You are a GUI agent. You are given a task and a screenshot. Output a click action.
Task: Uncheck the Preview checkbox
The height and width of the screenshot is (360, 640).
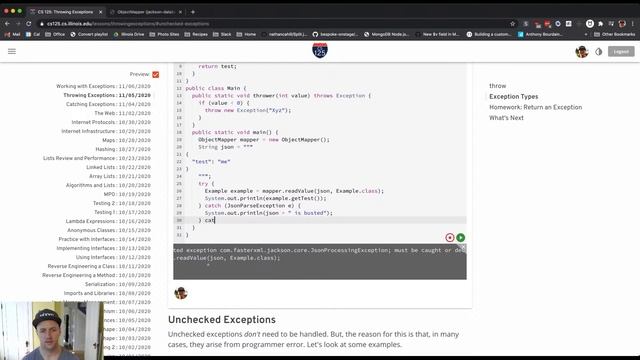click(x=156, y=74)
